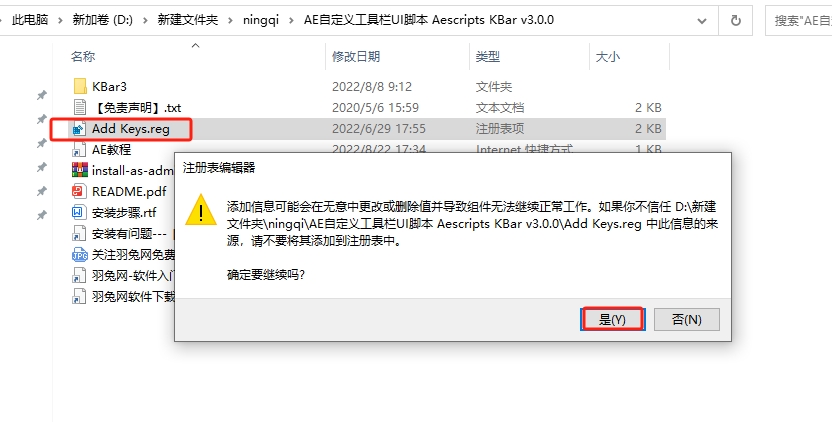Sort files by 名称 column header
This screenshot has height=422, width=832.
(x=84, y=57)
